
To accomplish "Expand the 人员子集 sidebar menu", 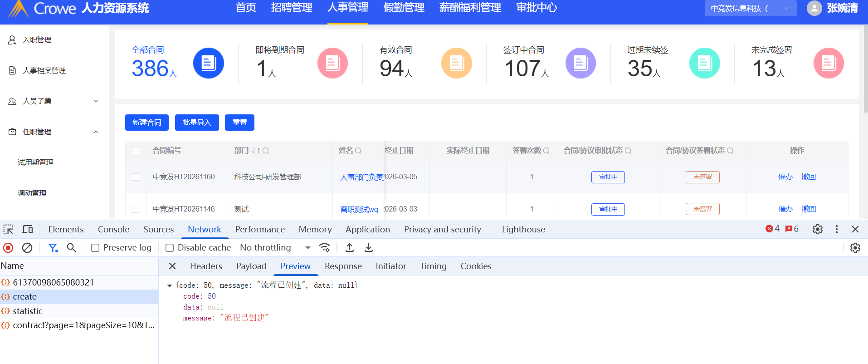I will pyautogui.click(x=96, y=101).
